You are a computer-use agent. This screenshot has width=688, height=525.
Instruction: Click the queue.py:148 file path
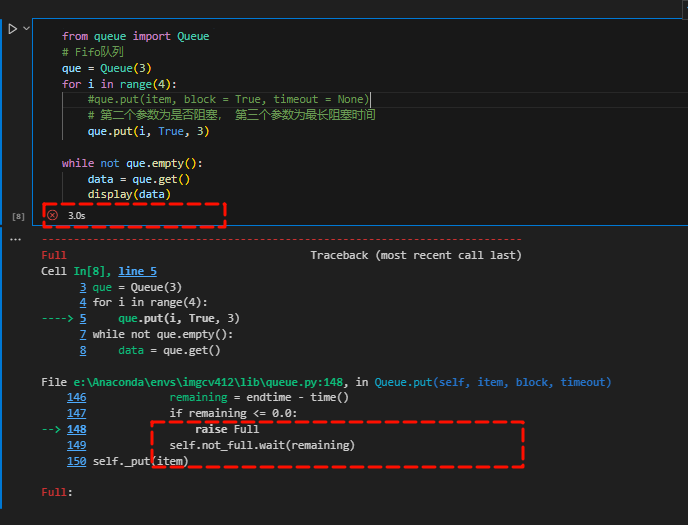click(208, 382)
